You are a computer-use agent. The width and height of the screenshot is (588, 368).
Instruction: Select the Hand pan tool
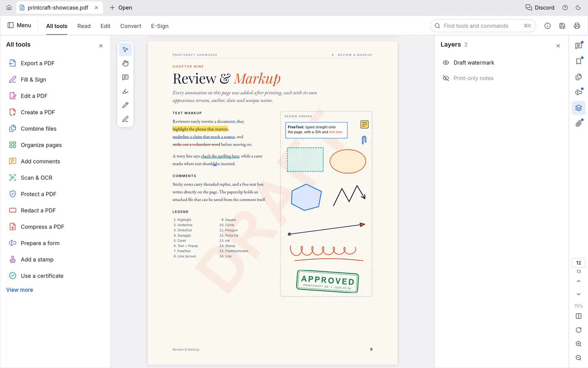click(125, 64)
